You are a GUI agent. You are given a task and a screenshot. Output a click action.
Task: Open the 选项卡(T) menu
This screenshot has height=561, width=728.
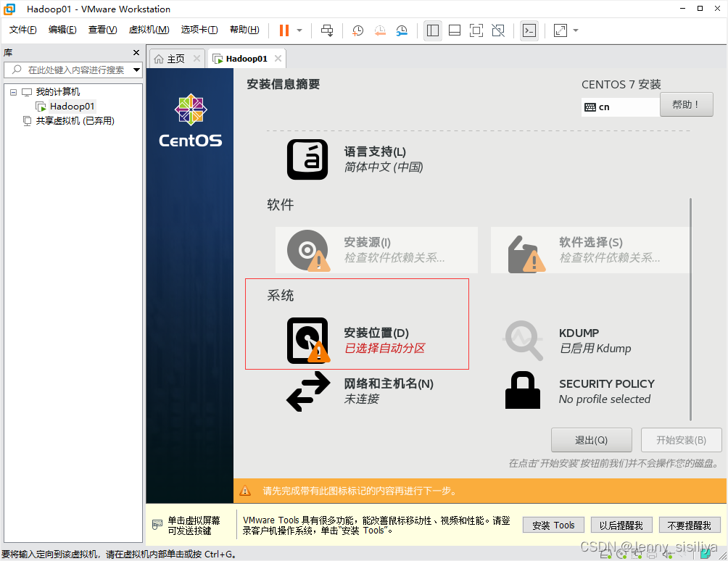tap(199, 30)
